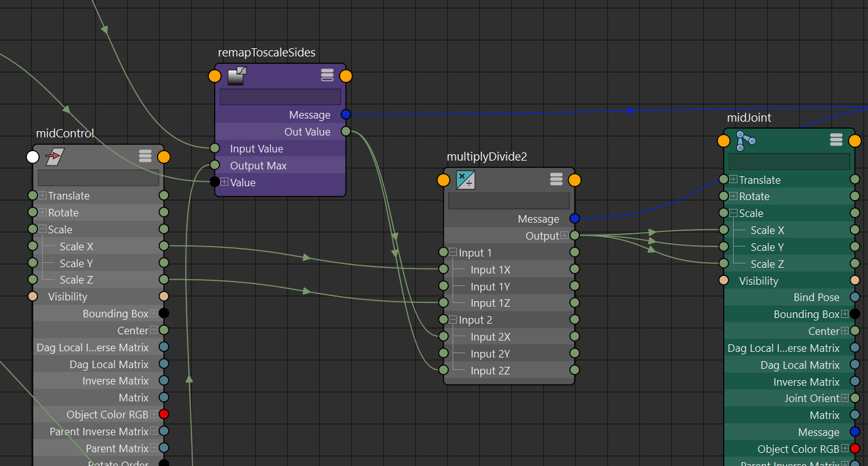Click the remapValue node icon on remapToscaleSides
Viewport: 868px width, 466px height.
236,77
